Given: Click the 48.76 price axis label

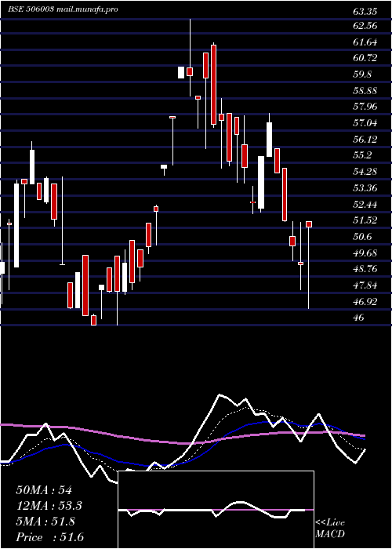Looking at the screenshot, I should click(365, 268).
